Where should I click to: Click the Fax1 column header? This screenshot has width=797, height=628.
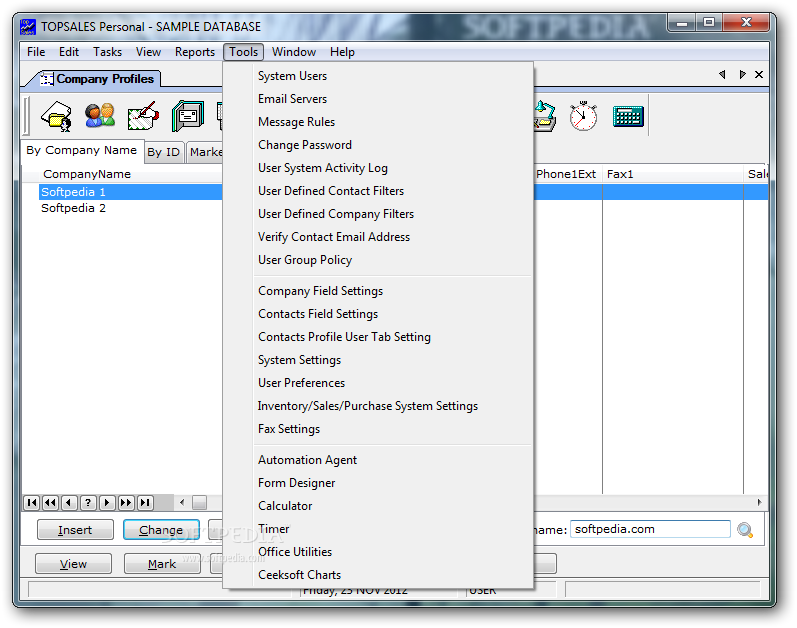(672, 174)
